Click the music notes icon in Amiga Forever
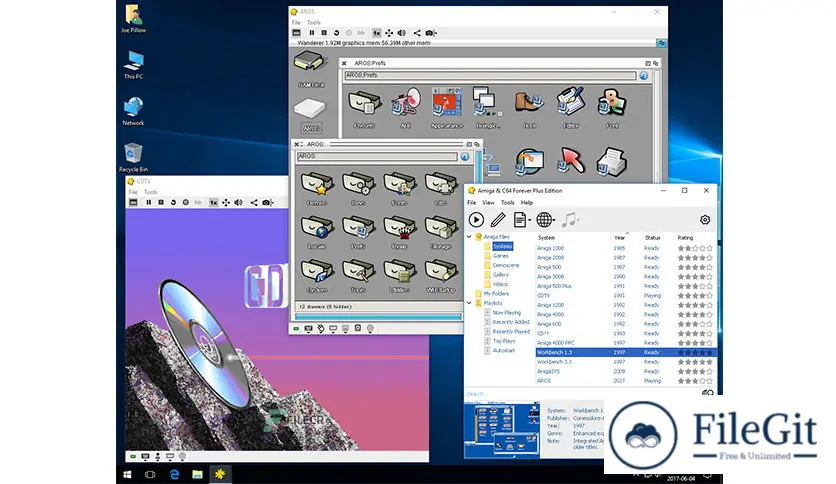This screenshot has height=484, width=836. click(570, 220)
